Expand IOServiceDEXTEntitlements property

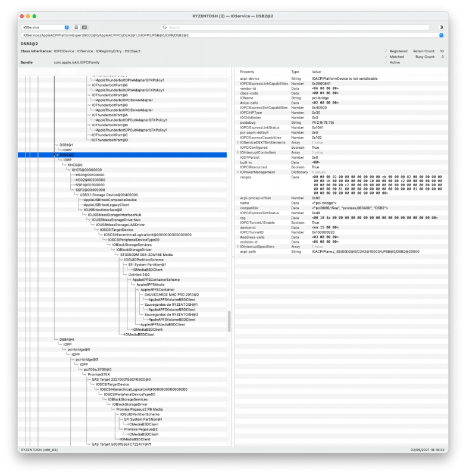[x=237, y=142]
